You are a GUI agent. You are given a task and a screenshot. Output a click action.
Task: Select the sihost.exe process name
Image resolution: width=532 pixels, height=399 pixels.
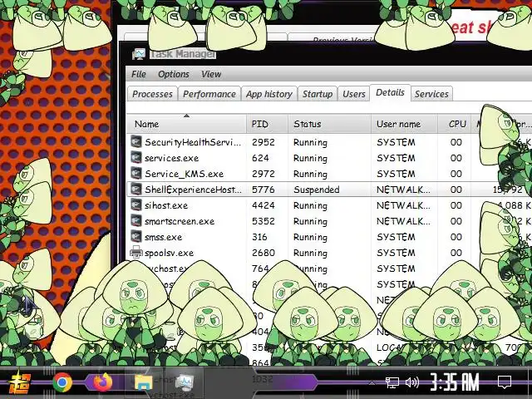click(166, 205)
